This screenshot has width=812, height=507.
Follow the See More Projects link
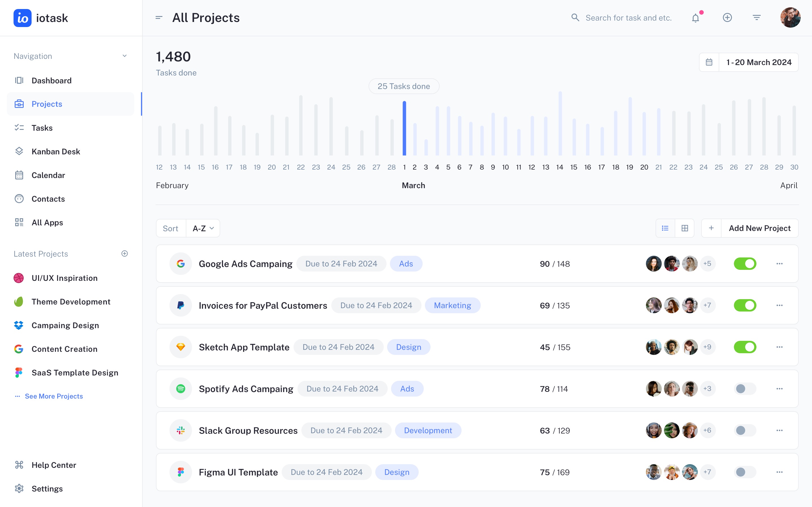pyautogui.click(x=54, y=396)
